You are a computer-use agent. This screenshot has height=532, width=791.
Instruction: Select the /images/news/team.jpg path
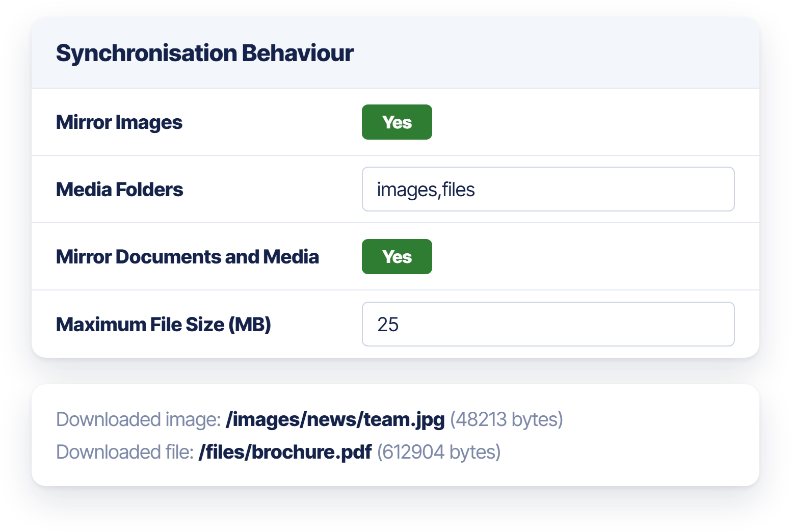click(335, 419)
